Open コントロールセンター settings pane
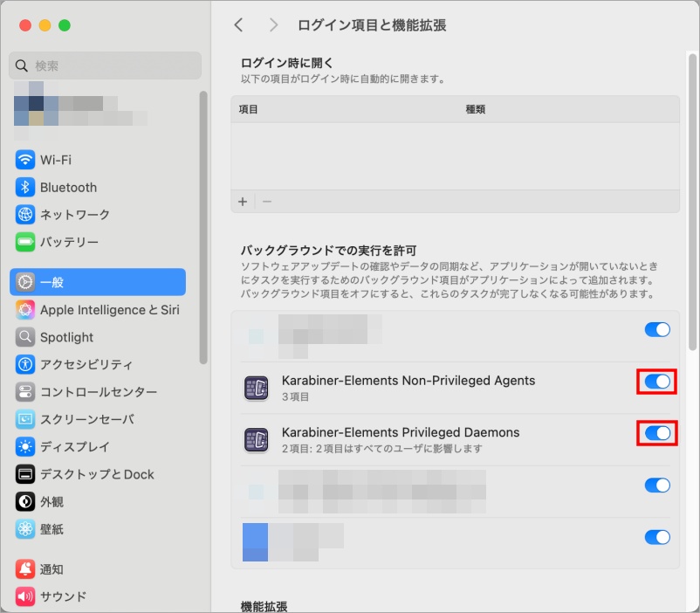700x613 pixels. (98, 392)
